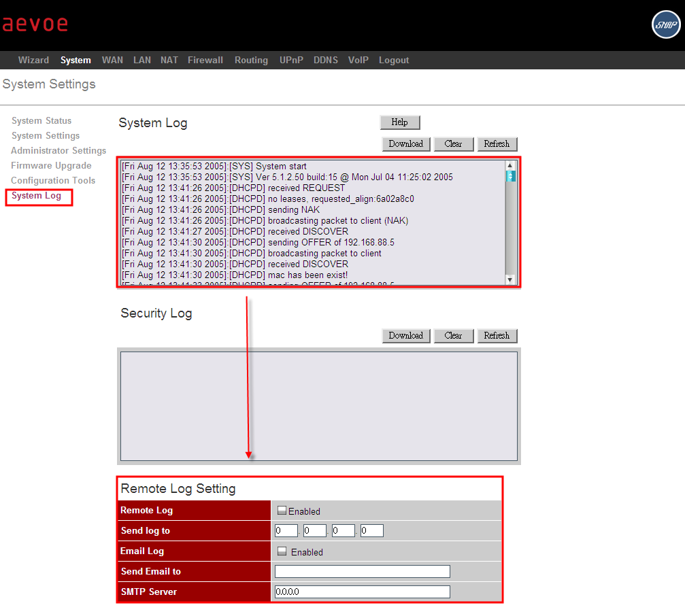Screen dimensions: 685x616
Task: Refresh the Security Log
Action: coord(497,336)
